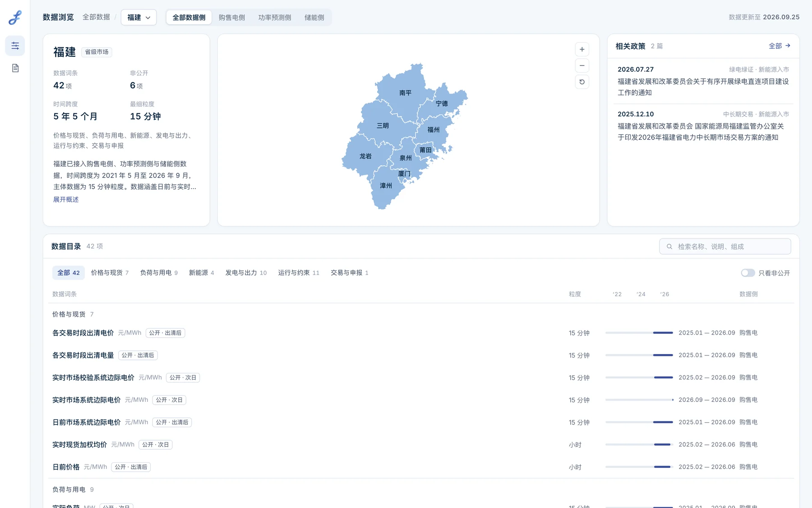Viewport: 812px width, 508px height.
Task: Open the 福建 province dropdown
Action: coord(138,17)
